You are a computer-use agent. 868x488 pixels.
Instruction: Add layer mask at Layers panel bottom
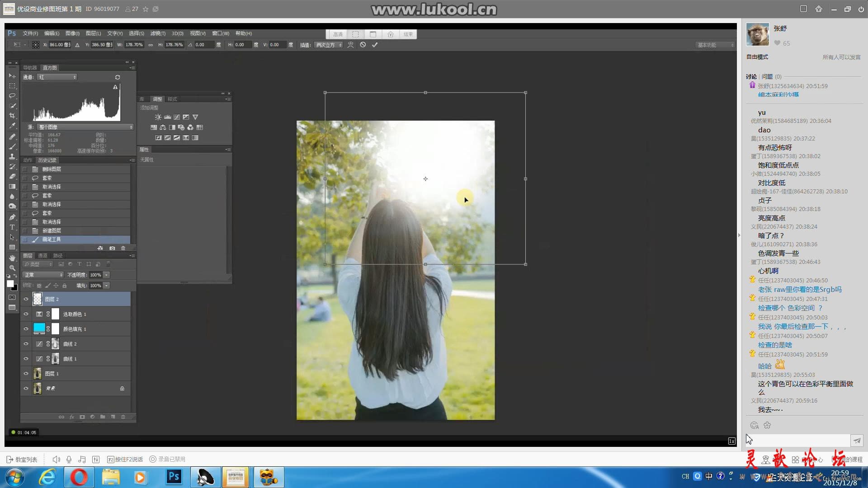point(82,417)
